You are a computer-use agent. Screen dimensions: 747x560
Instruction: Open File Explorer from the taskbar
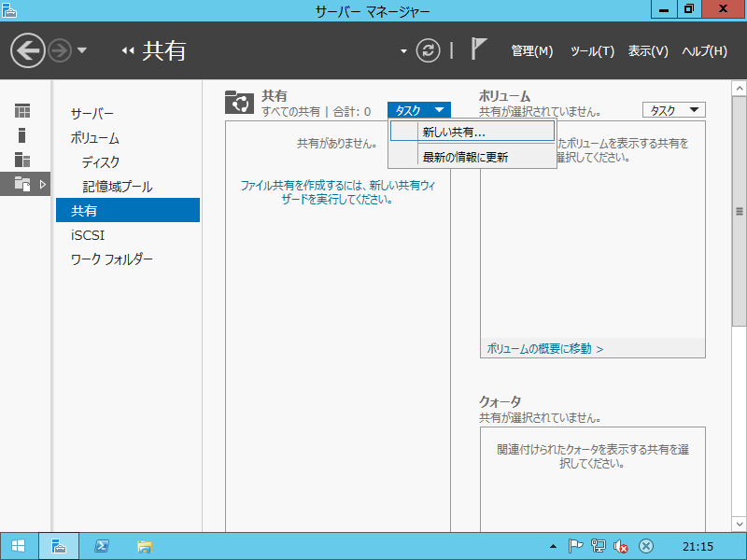(x=145, y=546)
